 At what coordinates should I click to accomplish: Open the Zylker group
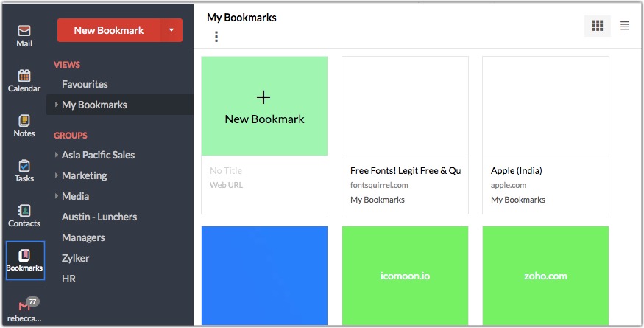coord(76,258)
